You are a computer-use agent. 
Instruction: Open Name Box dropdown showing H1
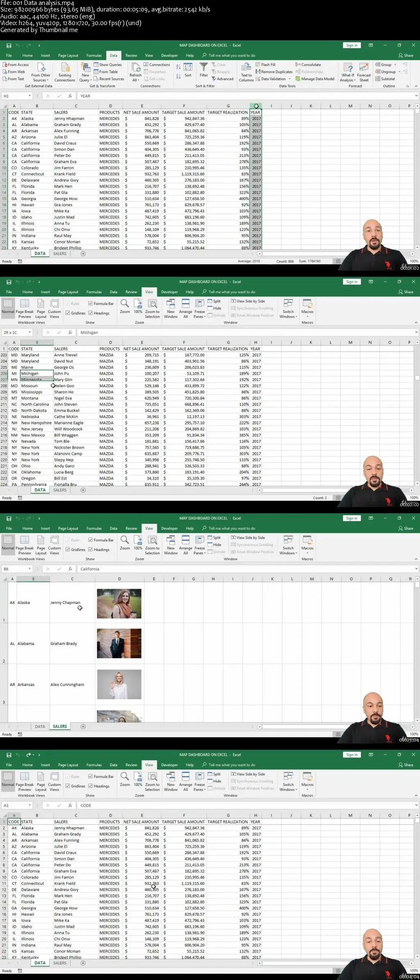[30, 96]
